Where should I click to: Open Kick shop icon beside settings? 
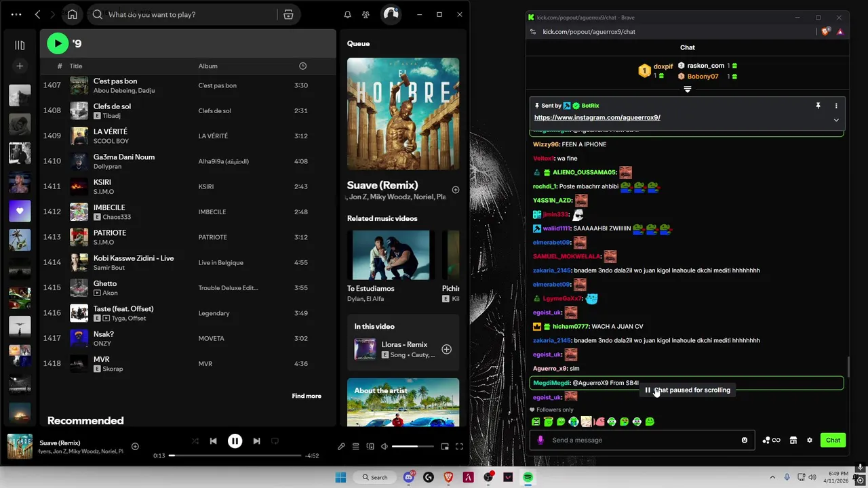pyautogui.click(x=793, y=440)
